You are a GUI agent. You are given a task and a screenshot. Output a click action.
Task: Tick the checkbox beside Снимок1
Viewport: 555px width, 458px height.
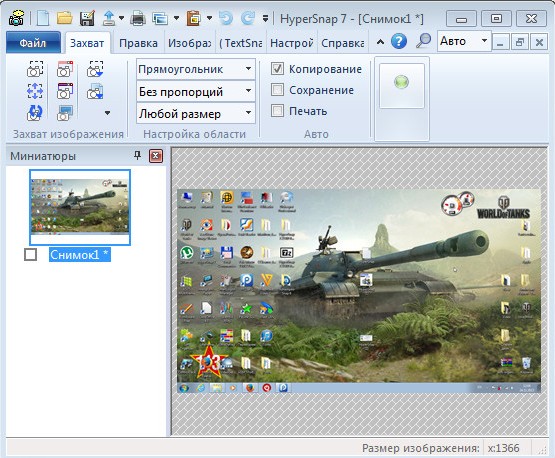[x=30, y=254]
